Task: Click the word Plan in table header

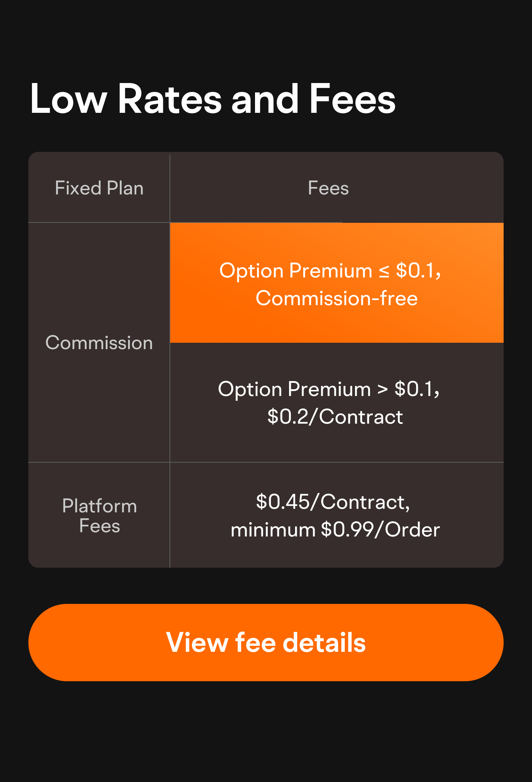Action: (125, 188)
